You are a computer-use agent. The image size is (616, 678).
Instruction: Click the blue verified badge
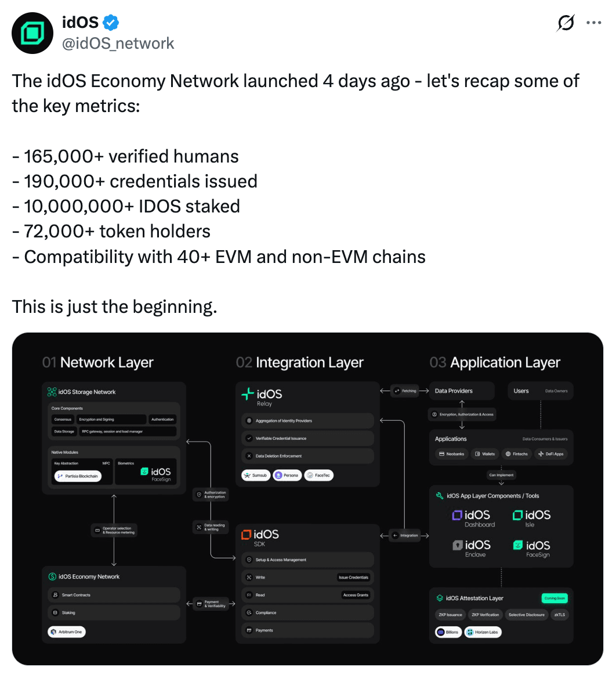[x=111, y=23]
